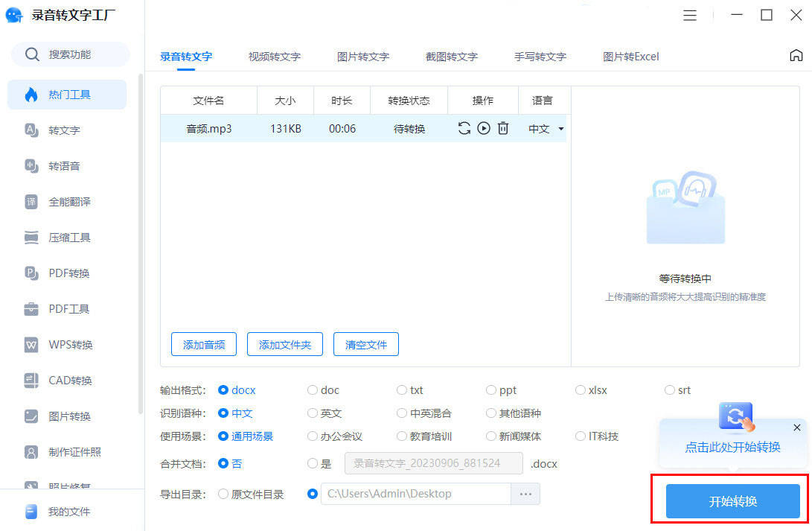The height and width of the screenshot is (531, 812).
Task: Delete 音频.mp3 with trash icon
Action: click(x=503, y=128)
